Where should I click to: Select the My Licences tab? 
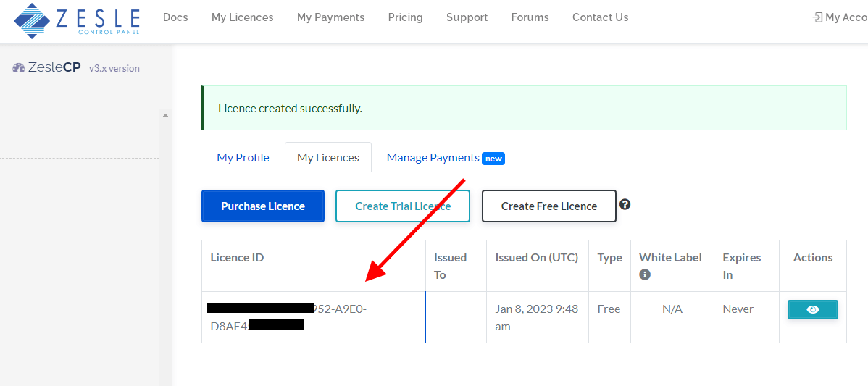pos(328,158)
